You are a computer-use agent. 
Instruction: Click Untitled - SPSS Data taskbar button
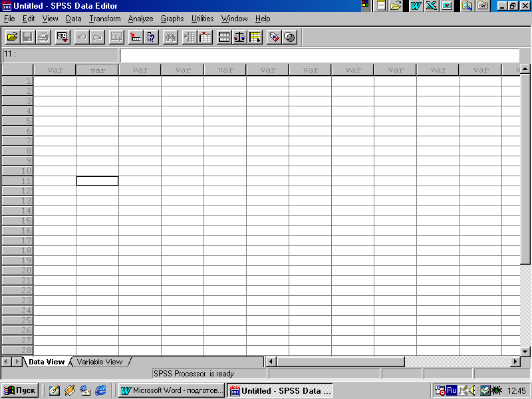[x=280, y=390]
